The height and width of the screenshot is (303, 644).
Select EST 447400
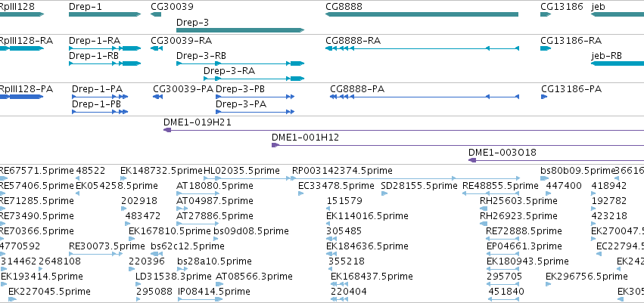(x=564, y=186)
